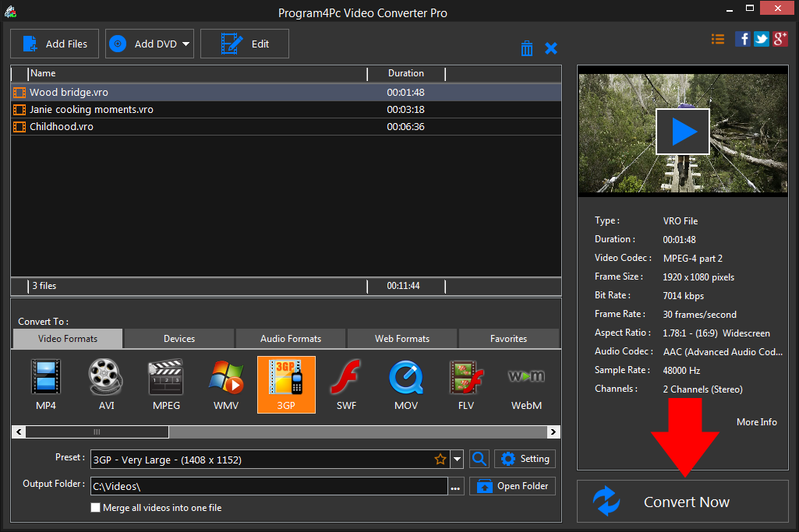The image size is (799, 532).
Task: Click the More Info link
Action: click(756, 422)
